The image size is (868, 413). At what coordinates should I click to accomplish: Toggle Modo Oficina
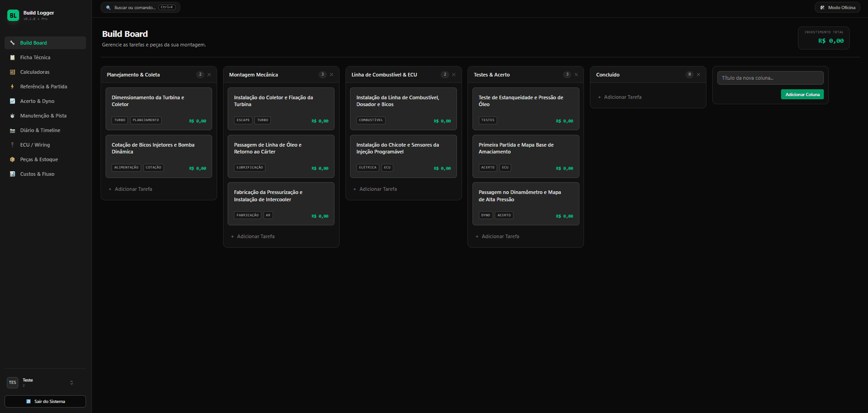(x=837, y=8)
